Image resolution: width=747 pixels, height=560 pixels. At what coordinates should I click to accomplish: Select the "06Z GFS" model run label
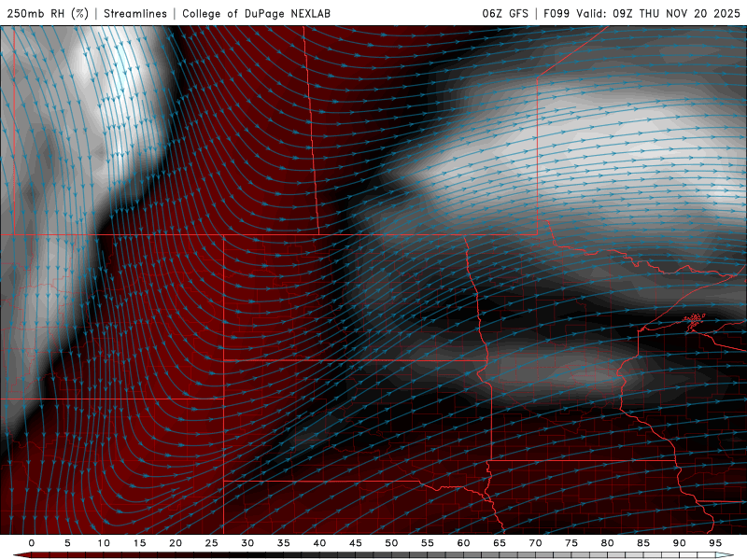pos(505,13)
